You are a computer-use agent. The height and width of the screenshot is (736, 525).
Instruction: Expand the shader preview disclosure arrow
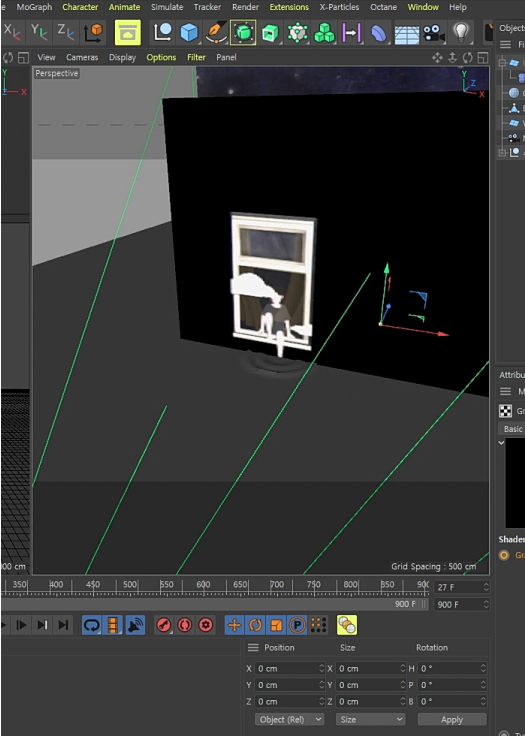502,443
